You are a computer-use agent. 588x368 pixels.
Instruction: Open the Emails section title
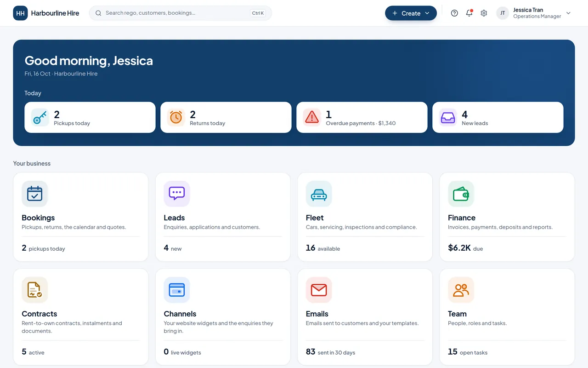[x=317, y=314]
